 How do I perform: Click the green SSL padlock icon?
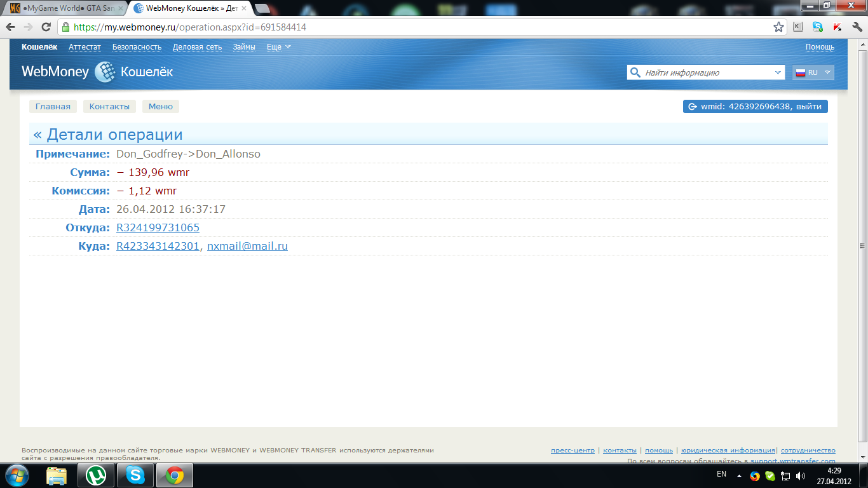pyautogui.click(x=65, y=27)
